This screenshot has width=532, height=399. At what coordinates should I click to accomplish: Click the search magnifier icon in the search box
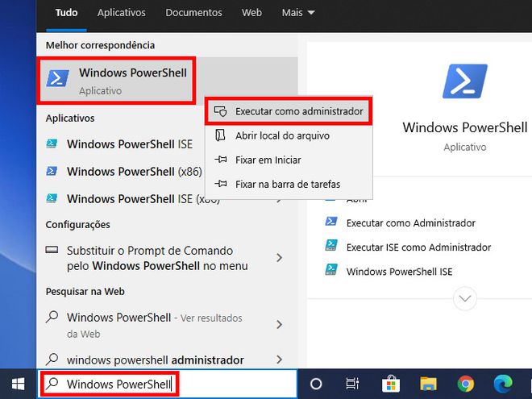pyautogui.click(x=52, y=384)
